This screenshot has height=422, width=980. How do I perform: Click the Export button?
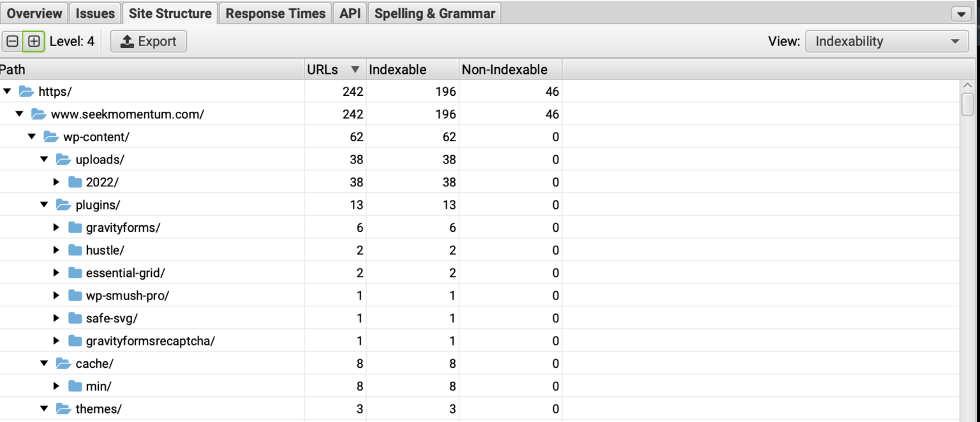148,41
